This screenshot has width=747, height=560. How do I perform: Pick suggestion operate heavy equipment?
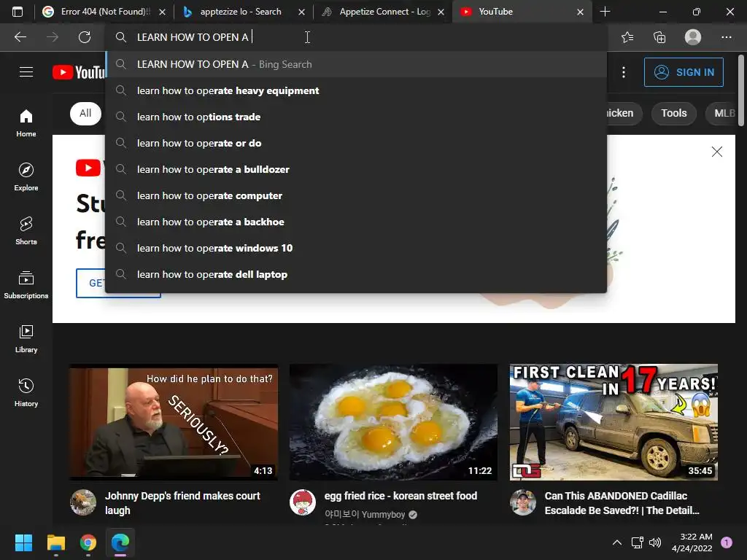(356, 90)
